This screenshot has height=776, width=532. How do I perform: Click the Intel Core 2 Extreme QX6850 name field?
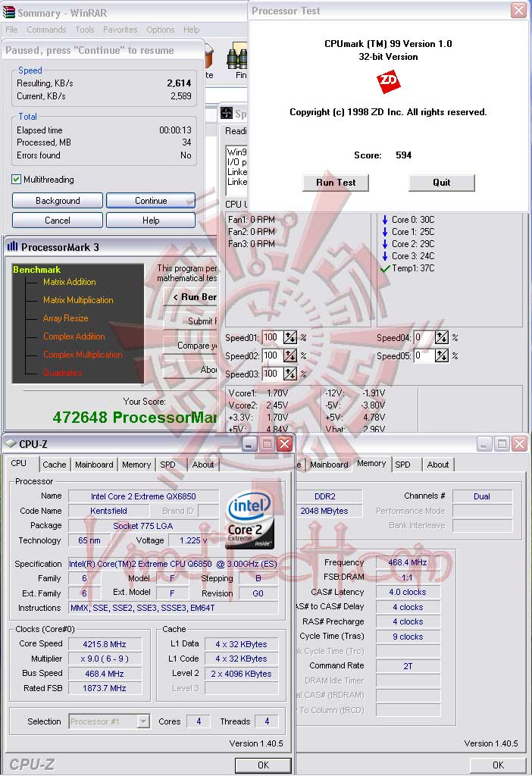click(143, 496)
